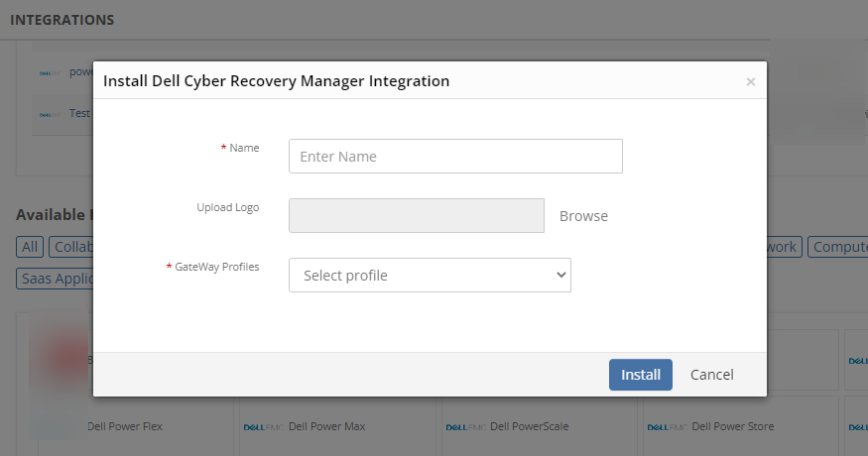Click the INTEGRATIONS page heading

(62, 20)
